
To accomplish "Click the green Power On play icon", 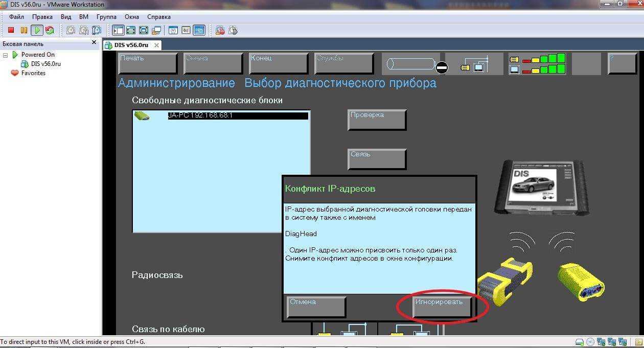I will (x=36, y=31).
